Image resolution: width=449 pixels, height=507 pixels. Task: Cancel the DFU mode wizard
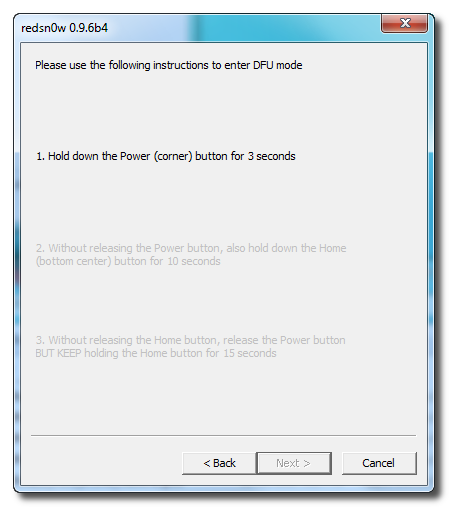[379, 463]
